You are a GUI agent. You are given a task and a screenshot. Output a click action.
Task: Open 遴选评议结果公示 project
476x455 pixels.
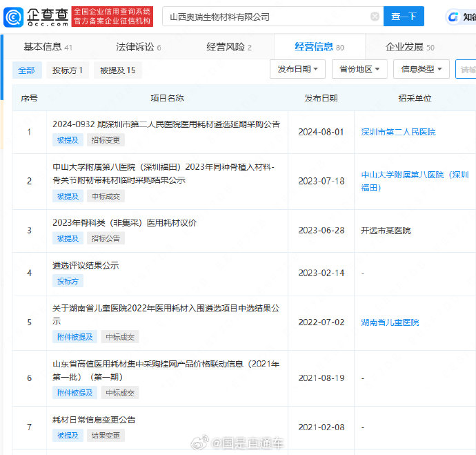pos(86,265)
